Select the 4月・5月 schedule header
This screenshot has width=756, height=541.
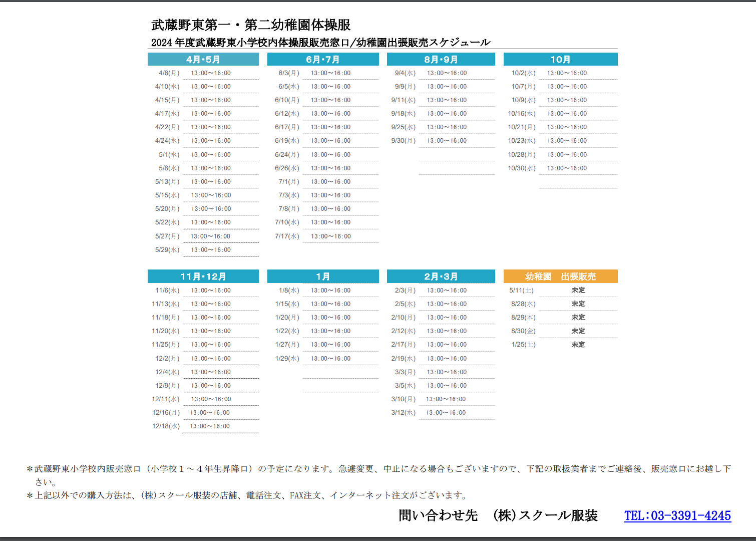pos(203,59)
